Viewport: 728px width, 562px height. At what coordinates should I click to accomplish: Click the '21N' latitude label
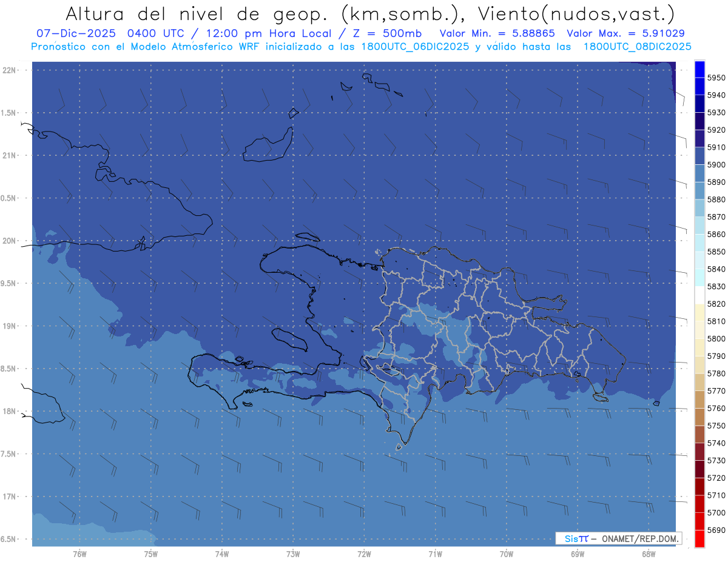9,156
